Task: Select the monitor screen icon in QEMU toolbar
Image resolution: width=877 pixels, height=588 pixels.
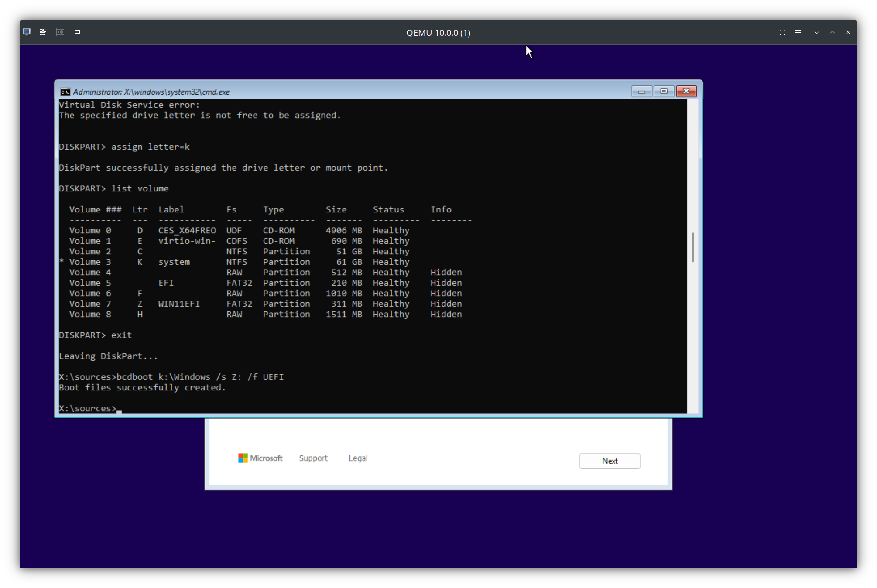Action: coord(77,32)
